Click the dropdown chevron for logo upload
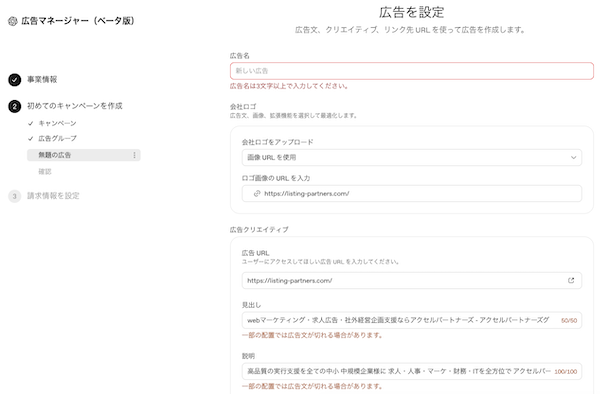Image resolution: width=600 pixels, height=394 pixels. point(573,157)
